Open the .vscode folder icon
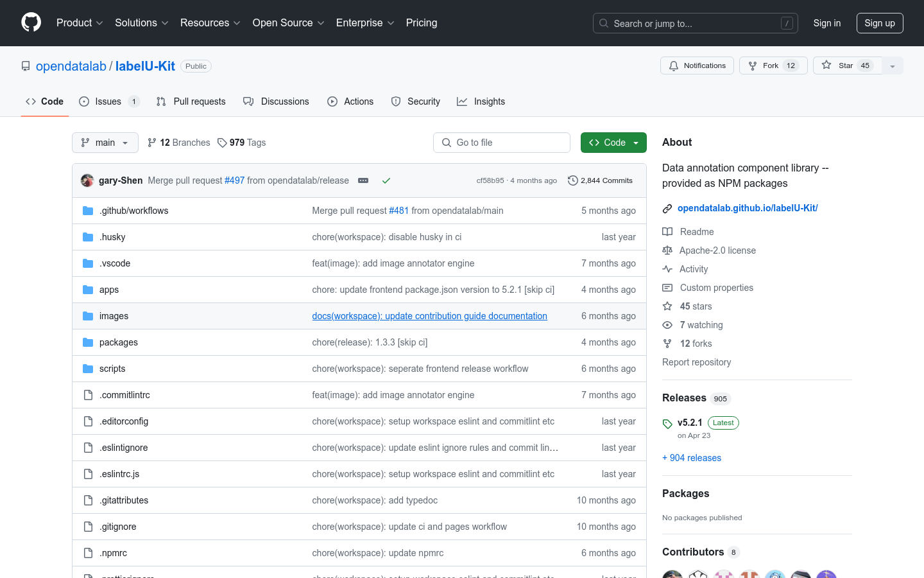 click(x=88, y=263)
